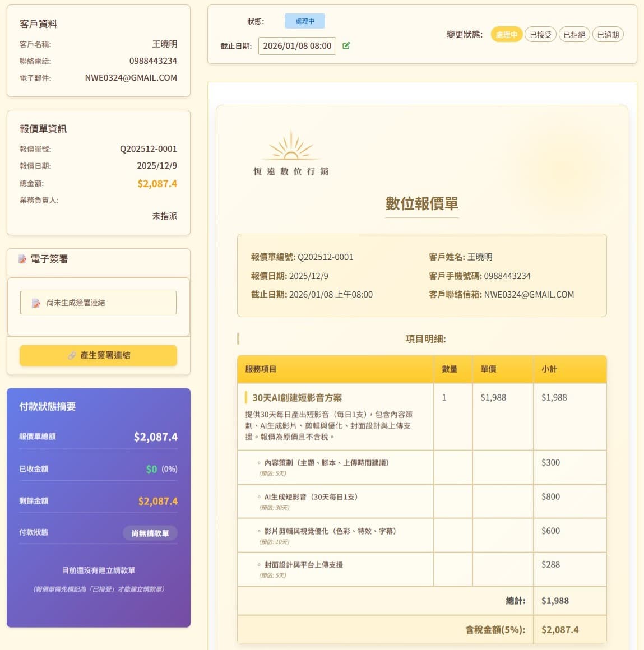Click the blue 處理中 status badge
644x650 pixels.
(x=304, y=21)
